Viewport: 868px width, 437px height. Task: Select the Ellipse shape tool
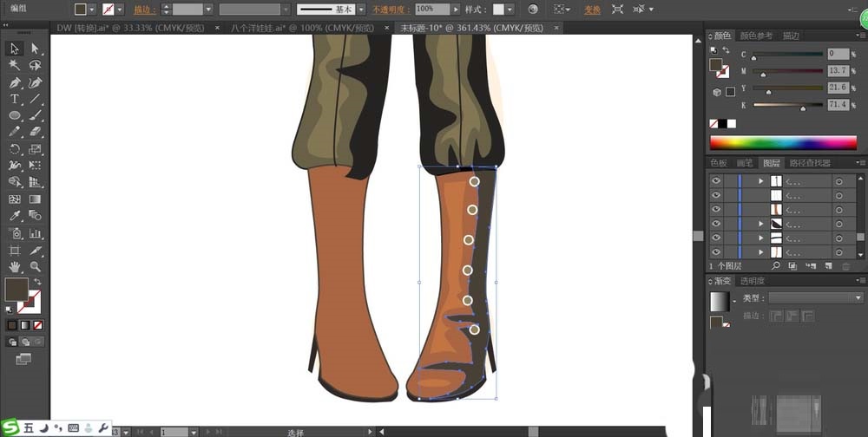tap(15, 115)
